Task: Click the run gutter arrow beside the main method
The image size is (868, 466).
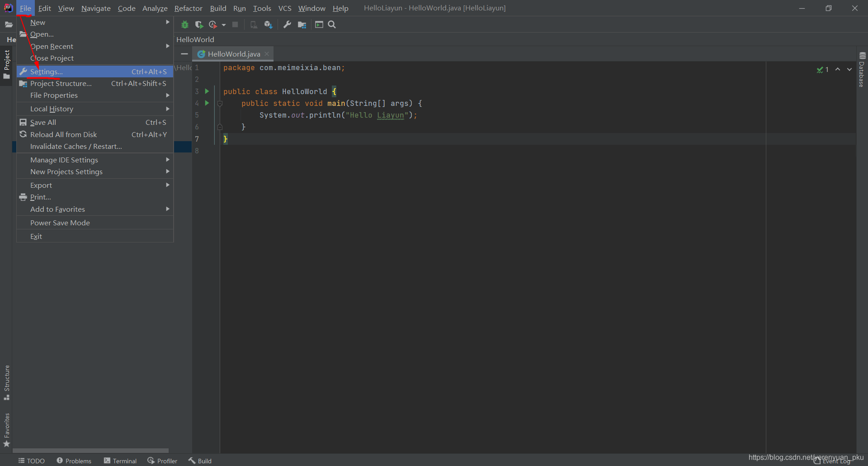Action: 207,103
